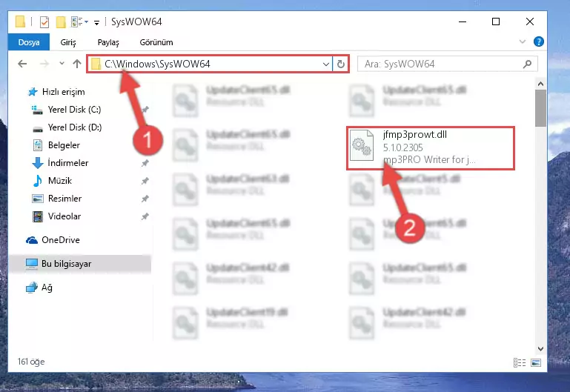The width and height of the screenshot is (570, 392).
Task: Click the Bu bilgisayar monitor icon
Action: click(x=32, y=264)
